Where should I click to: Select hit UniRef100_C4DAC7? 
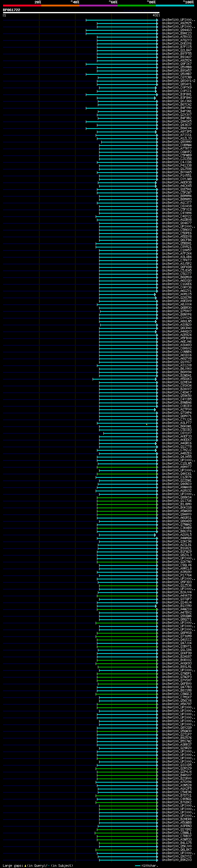[176, 392]
